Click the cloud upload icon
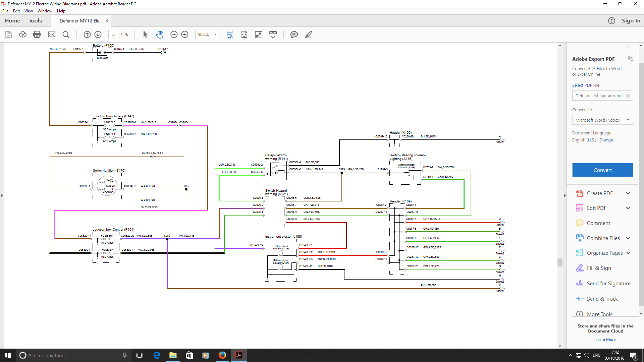 click(x=23, y=35)
